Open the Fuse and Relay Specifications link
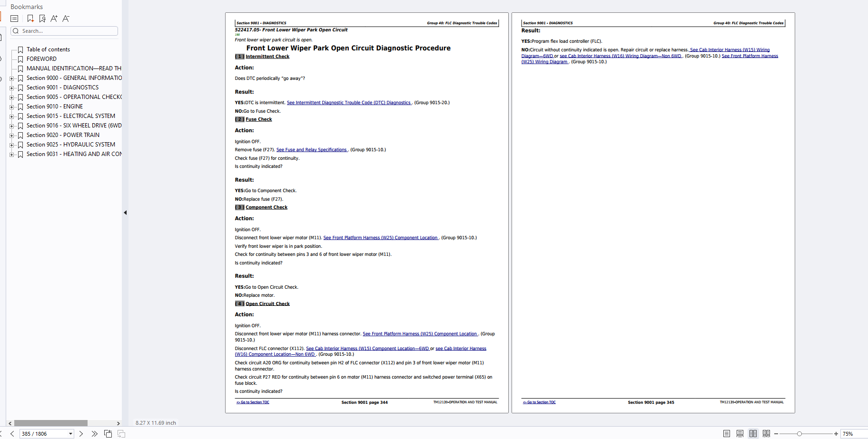This screenshot has height=439, width=868. [x=312, y=150]
